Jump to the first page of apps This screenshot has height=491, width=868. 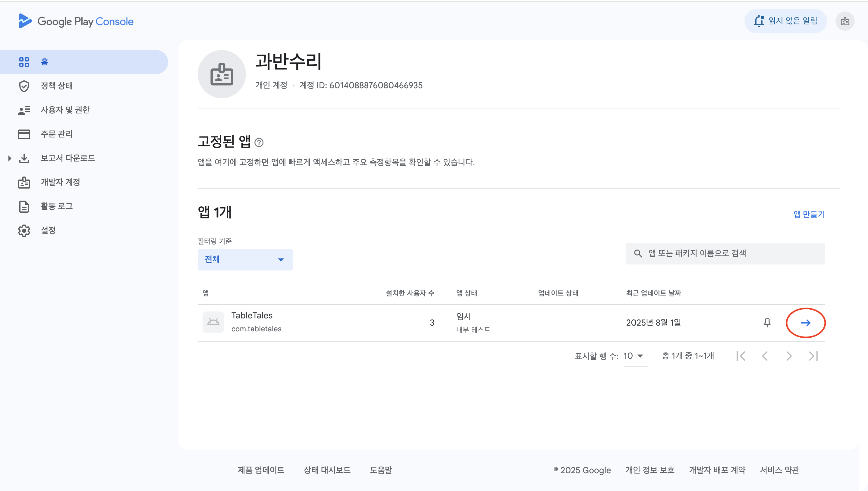(741, 356)
